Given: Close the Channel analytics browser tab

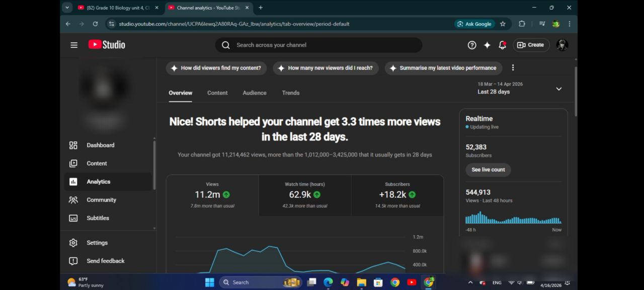Looking at the screenshot, I should point(247,8).
